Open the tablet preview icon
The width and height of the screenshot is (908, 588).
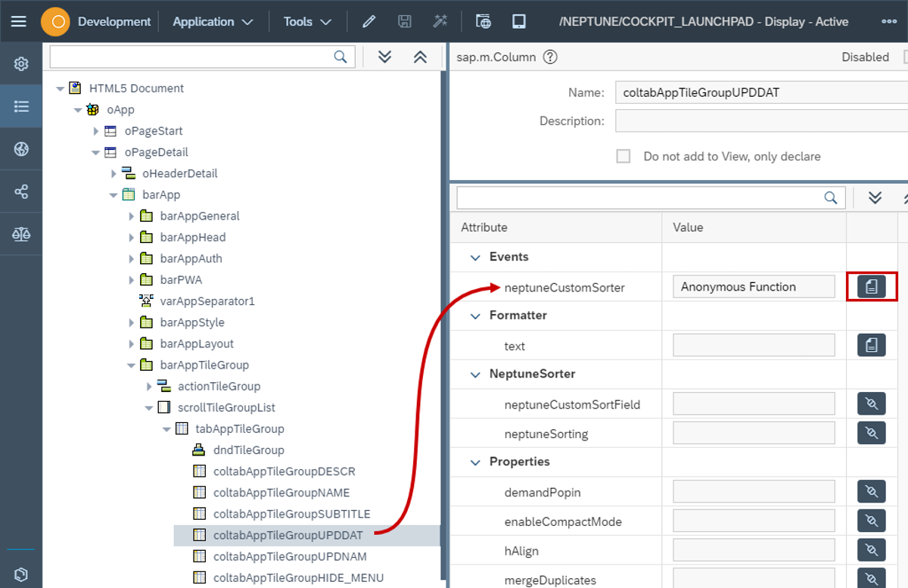[519, 21]
